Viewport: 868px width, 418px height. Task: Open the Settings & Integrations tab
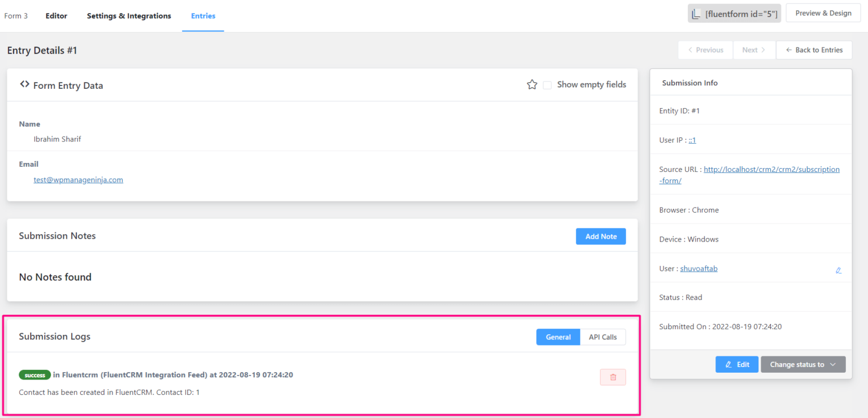point(129,16)
